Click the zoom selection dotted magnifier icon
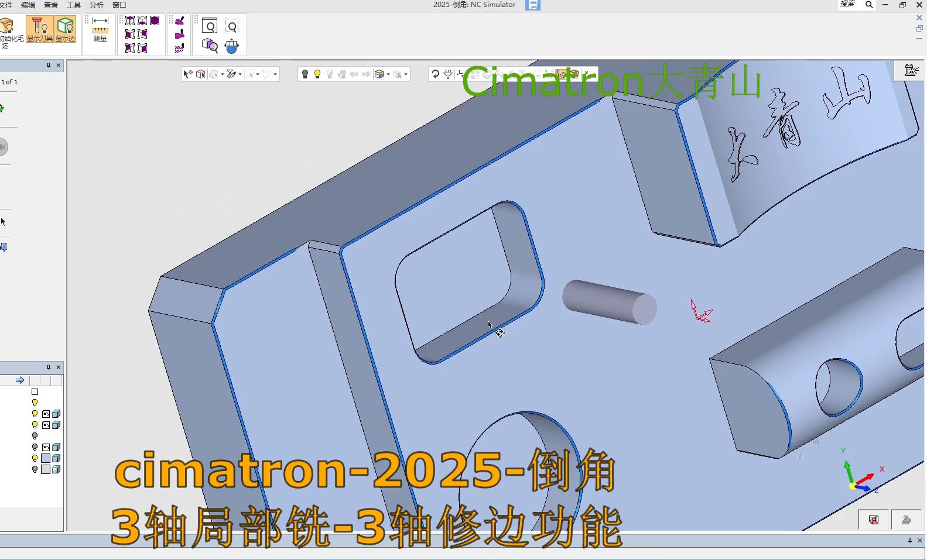This screenshot has width=927, height=560. (232, 26)
